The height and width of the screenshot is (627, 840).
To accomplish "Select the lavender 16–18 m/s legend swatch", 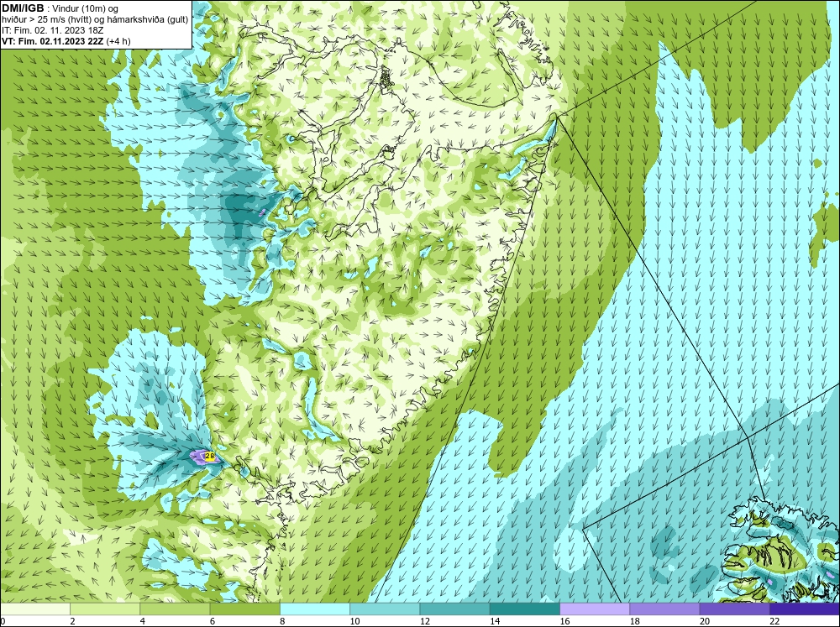I will [x=595, y=609].
